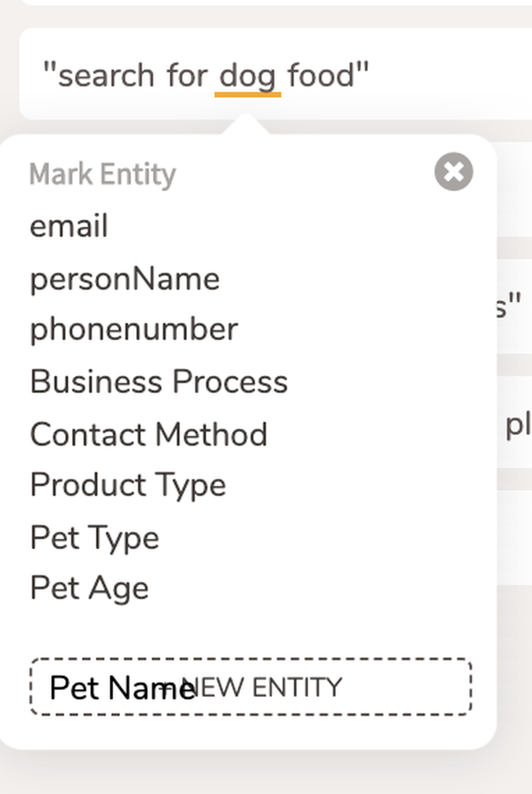
Task: Click the Mark Entity title label
Action: click(103, 174)
